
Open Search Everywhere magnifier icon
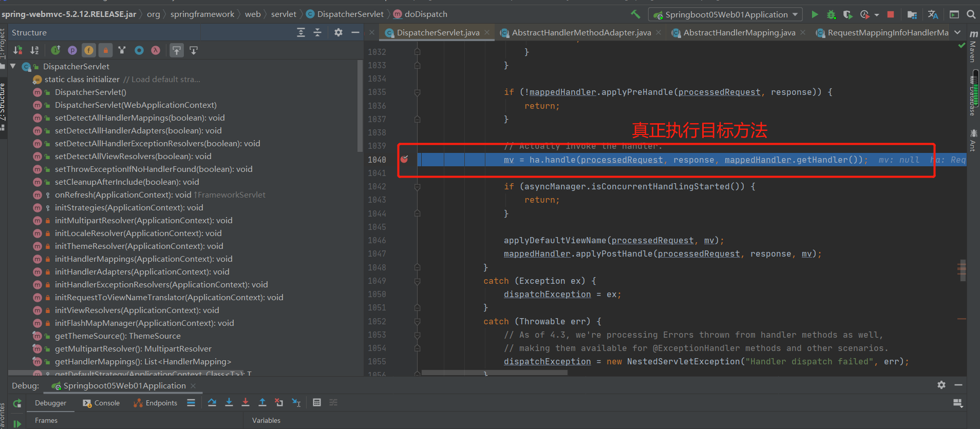coord(971,14)
